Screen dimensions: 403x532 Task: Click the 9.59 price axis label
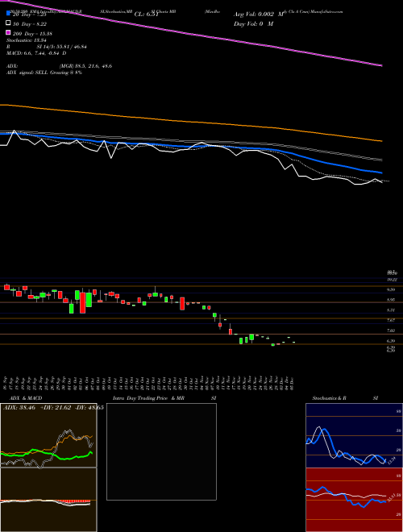click(x=391, y=289)
